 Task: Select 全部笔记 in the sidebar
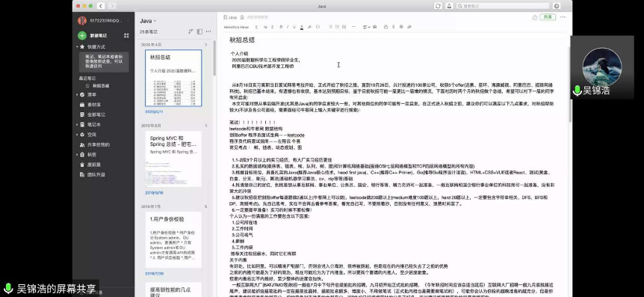tap(96, 114)
